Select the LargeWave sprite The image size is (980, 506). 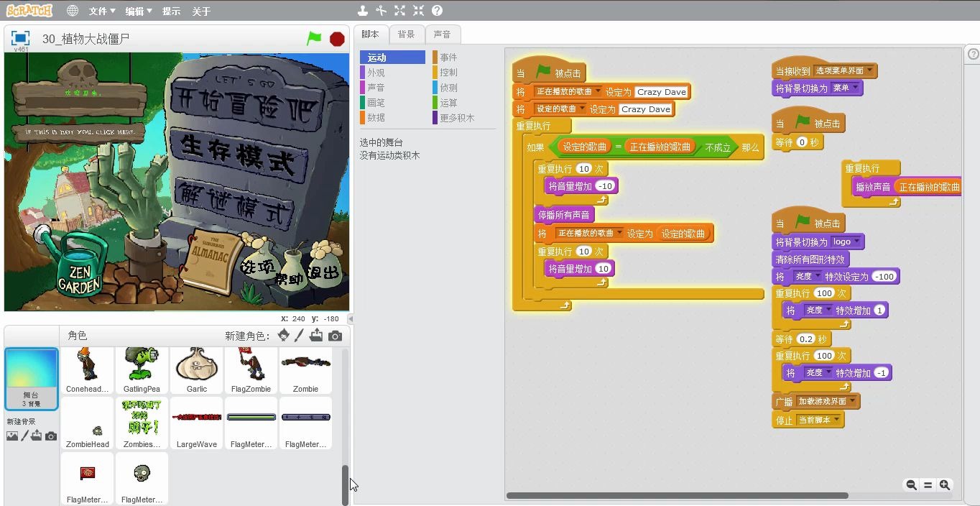(x=197, y=423)
